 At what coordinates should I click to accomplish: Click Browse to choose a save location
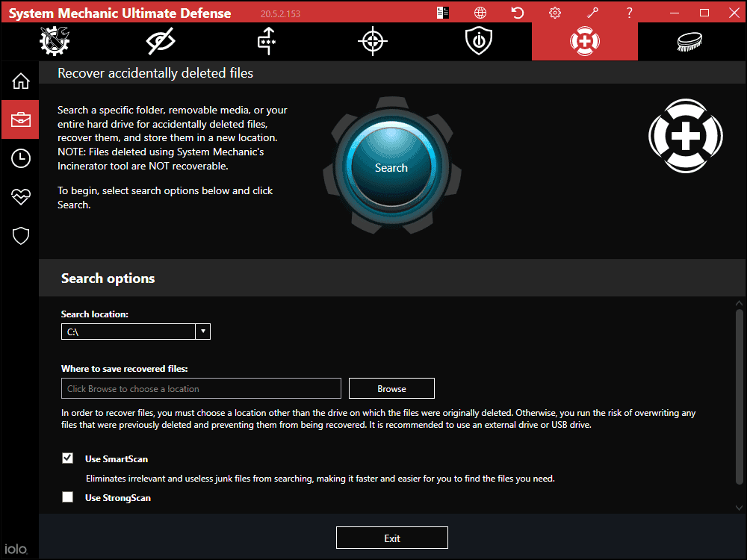pyautogui.click(x=391, y=388)
